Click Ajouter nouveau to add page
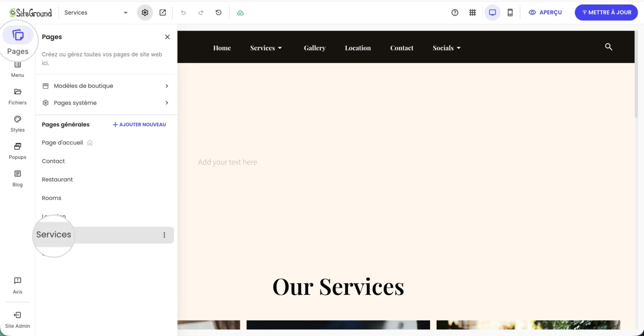 [x=139, y=125]
